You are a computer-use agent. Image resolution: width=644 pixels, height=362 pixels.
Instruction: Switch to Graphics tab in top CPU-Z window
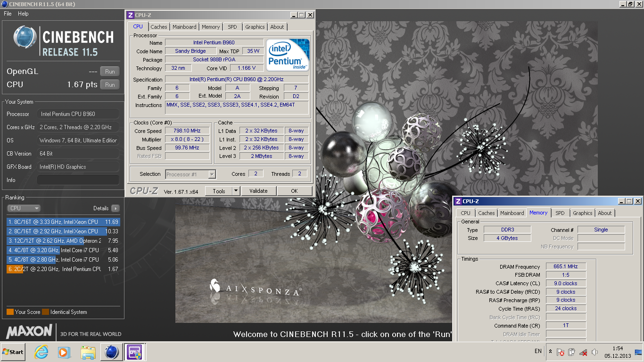pyautogui.click(x=255, y=27)
